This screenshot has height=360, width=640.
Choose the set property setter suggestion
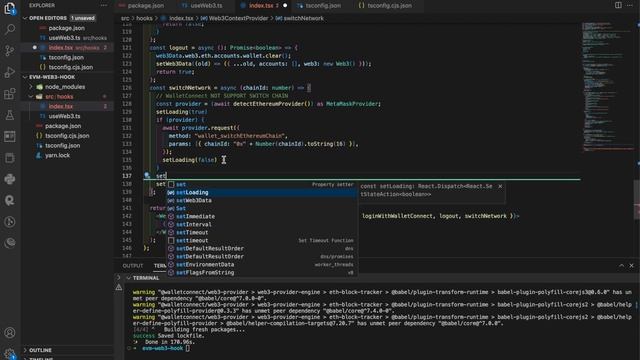(x=261, y=184)
